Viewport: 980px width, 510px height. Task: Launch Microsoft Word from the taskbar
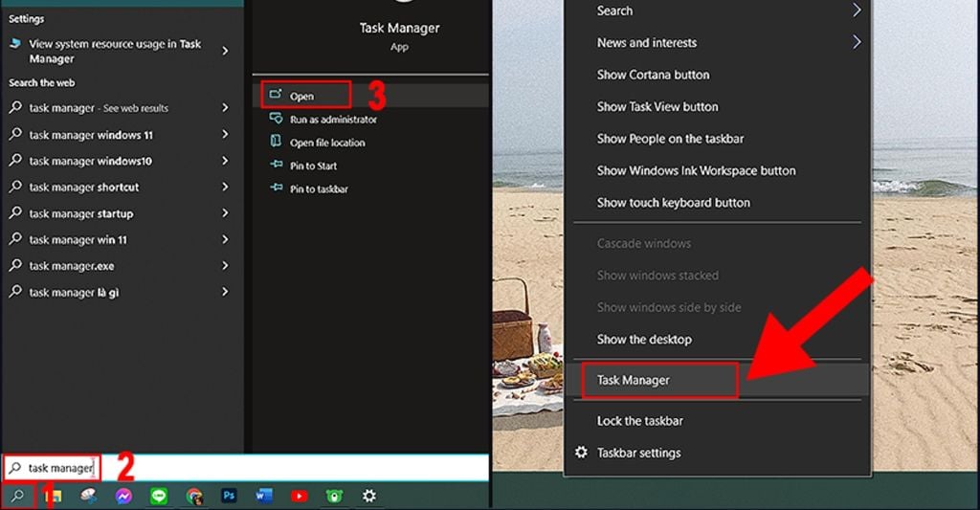(264, 496)
